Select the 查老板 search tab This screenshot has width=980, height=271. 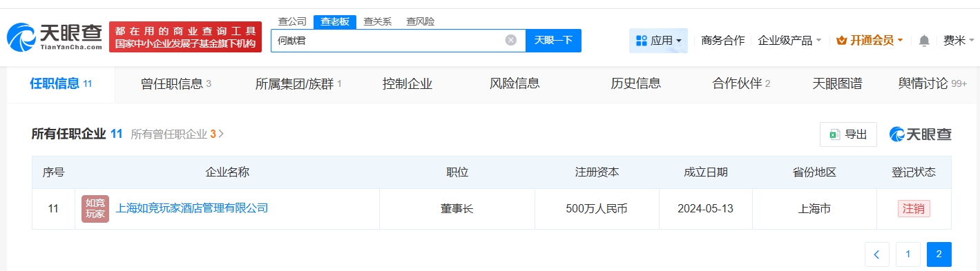coord(335,21)
